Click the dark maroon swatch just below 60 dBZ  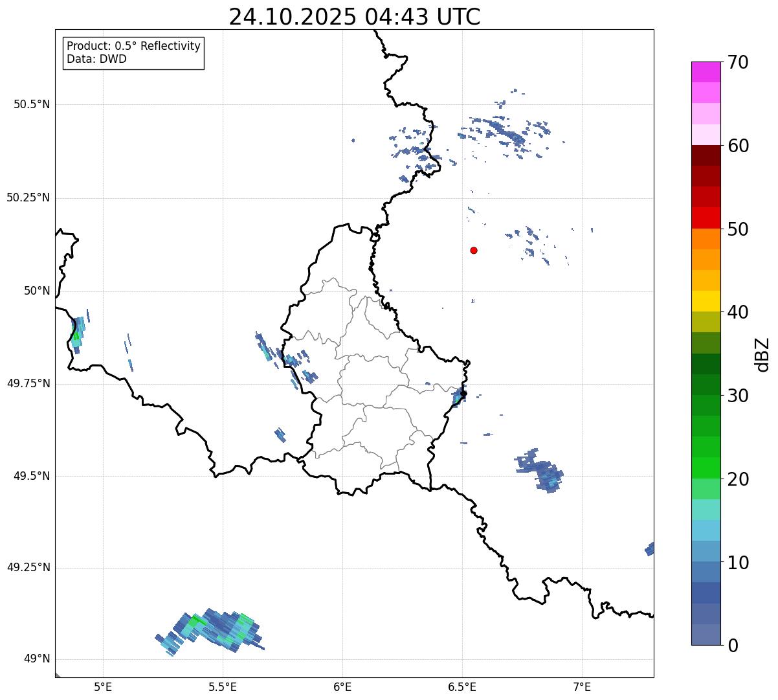point(706,155)
